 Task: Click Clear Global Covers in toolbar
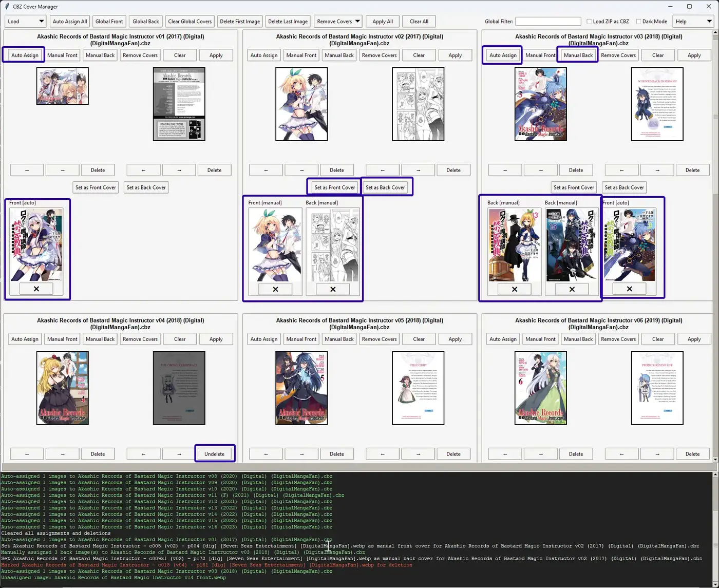click(x=190, y=22)
